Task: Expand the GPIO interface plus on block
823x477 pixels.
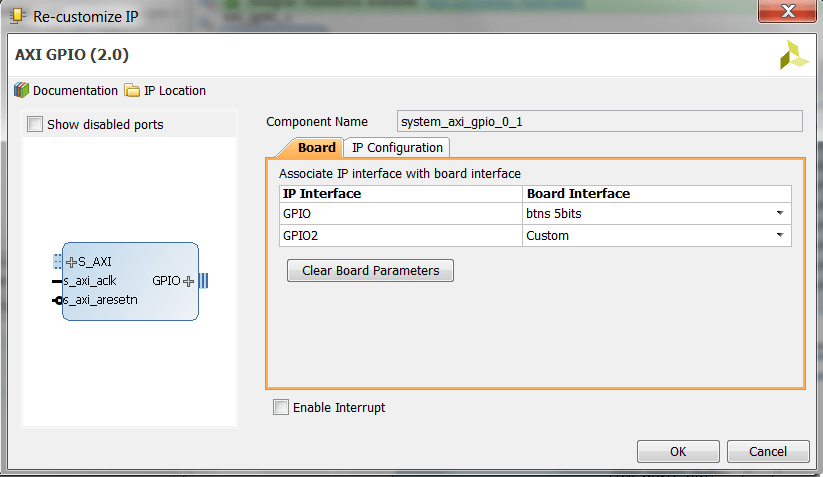Action: tap(188, 281)
